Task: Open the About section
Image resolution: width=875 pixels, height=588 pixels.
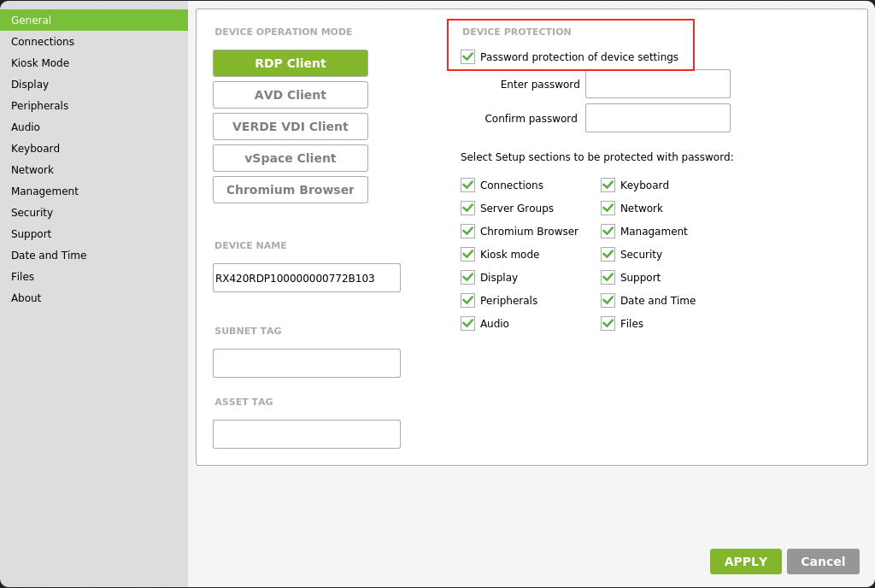Action: (x=94, y=298)
